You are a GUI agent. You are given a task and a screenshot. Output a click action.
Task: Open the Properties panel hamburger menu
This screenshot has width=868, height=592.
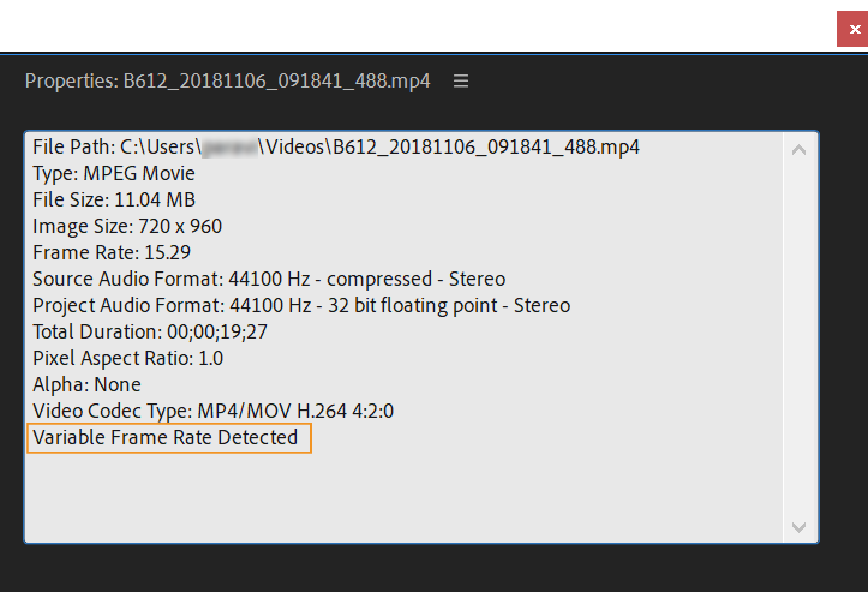460,81
